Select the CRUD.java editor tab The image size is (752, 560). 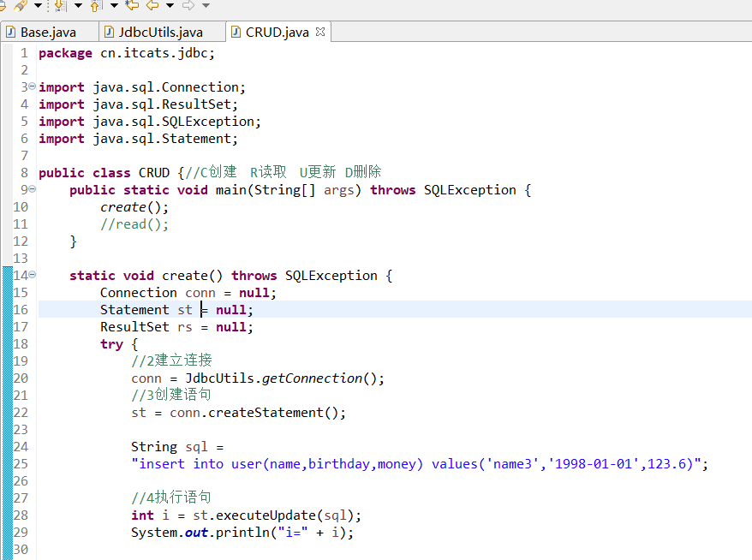[278, 33]
